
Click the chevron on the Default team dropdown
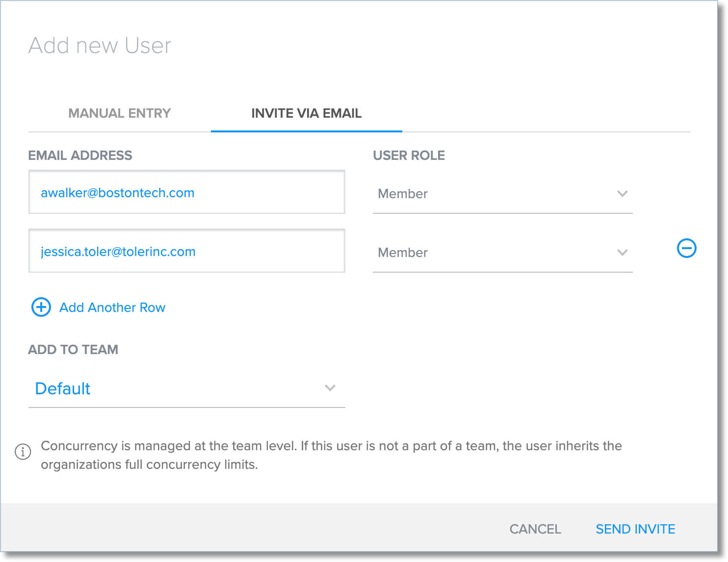331,388
